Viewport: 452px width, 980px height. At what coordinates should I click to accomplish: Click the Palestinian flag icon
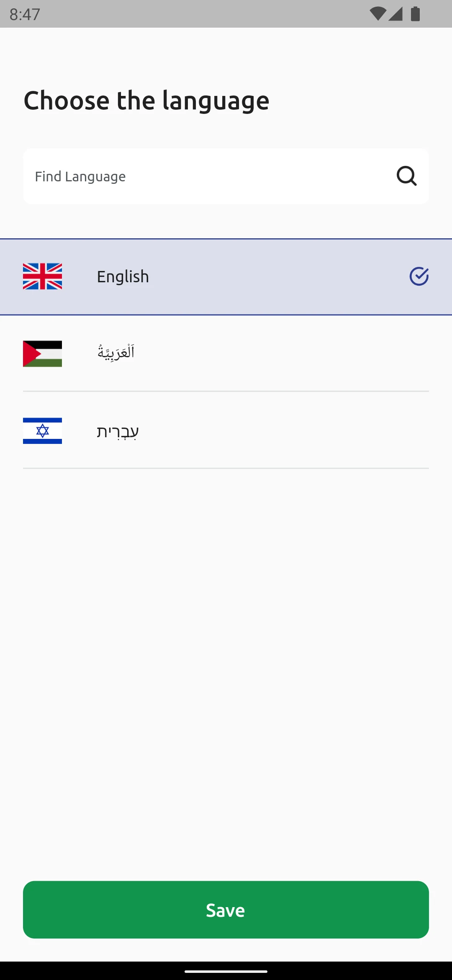42,354
